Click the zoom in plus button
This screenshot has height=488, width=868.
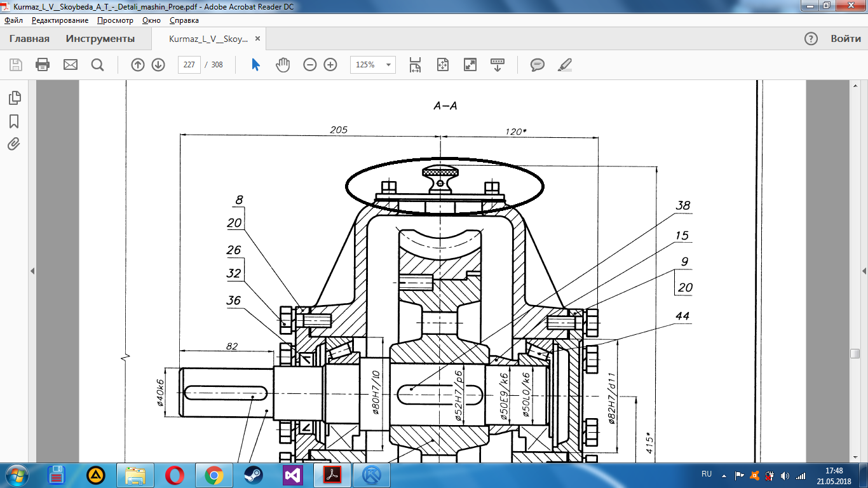(330, 65)
